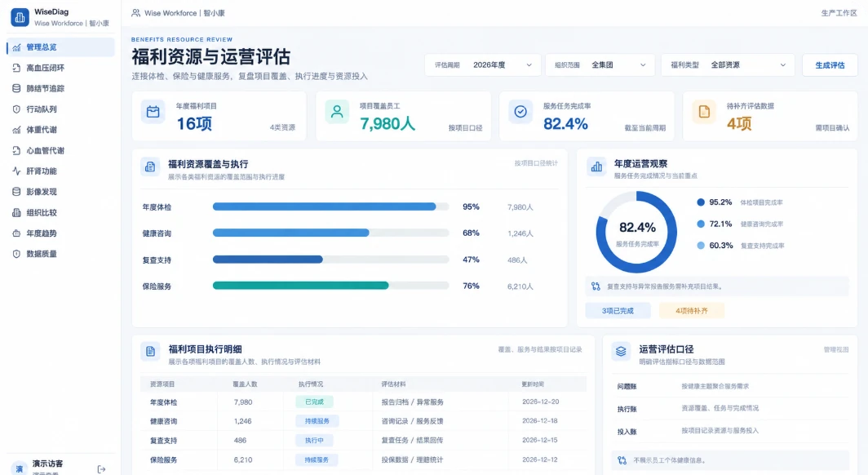This screenshot has width=868, height=475.
Task: Click the 生产工作区 label at top right
Action: point(839,13)
